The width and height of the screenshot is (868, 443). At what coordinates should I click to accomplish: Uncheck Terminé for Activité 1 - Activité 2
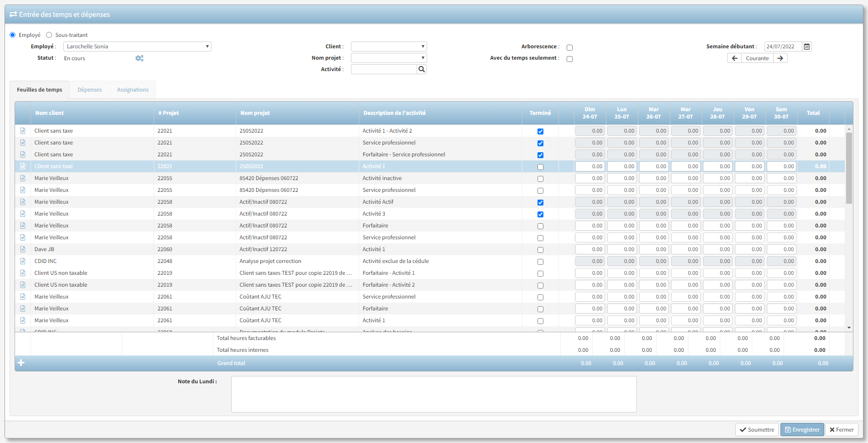point(540,131)
